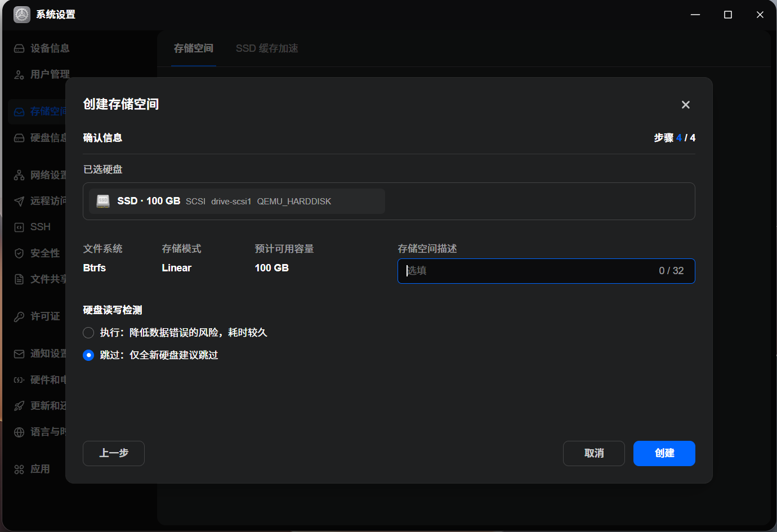Open 设备信息 in sidebar

click(x=42, y=48)
